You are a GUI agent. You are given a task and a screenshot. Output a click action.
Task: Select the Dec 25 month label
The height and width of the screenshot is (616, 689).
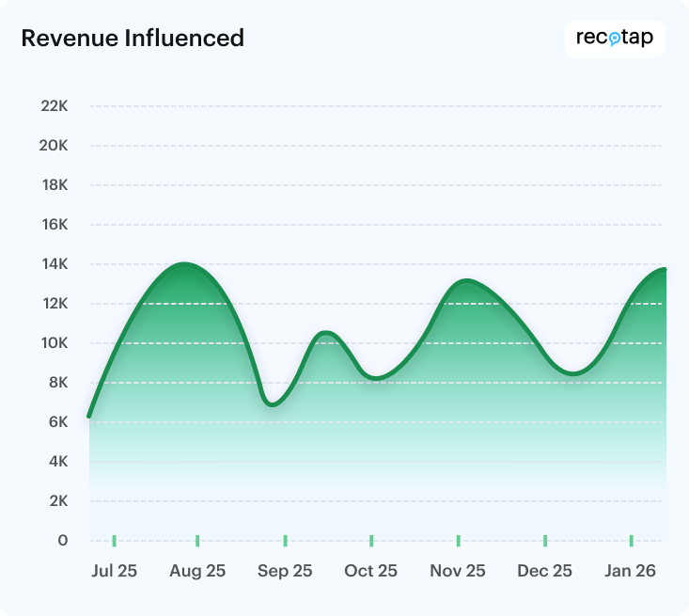(544, 571)
